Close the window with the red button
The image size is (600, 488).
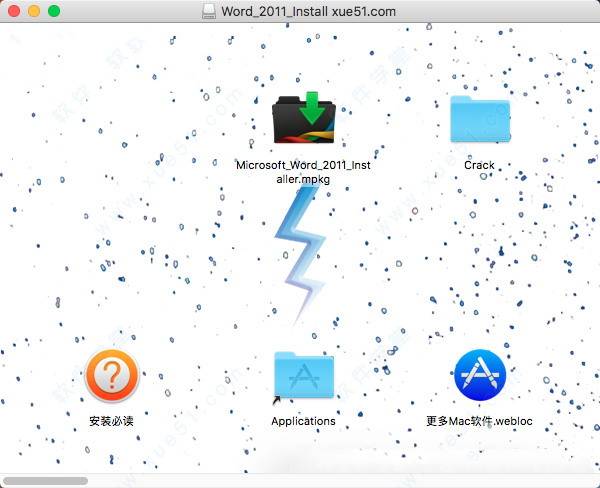pyautogui.click(x=14, y=11)
